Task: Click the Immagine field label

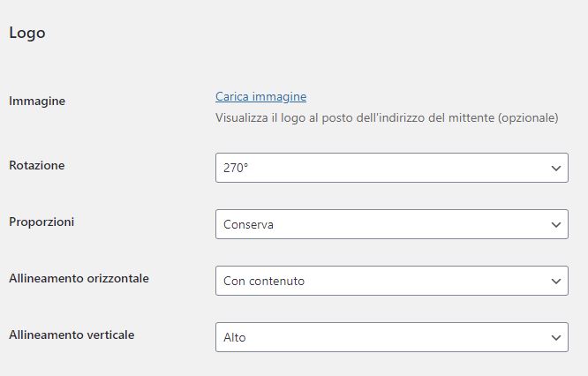Action: point(37,102)
